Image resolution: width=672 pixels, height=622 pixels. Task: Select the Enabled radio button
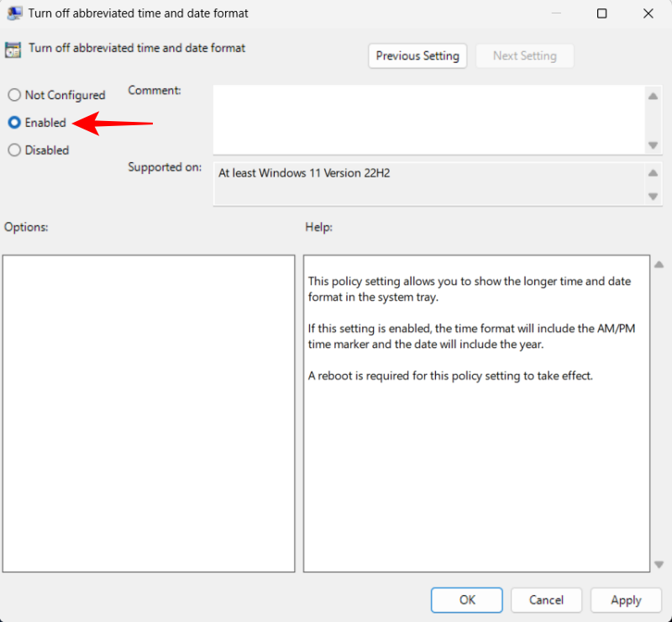coord(14,122)
